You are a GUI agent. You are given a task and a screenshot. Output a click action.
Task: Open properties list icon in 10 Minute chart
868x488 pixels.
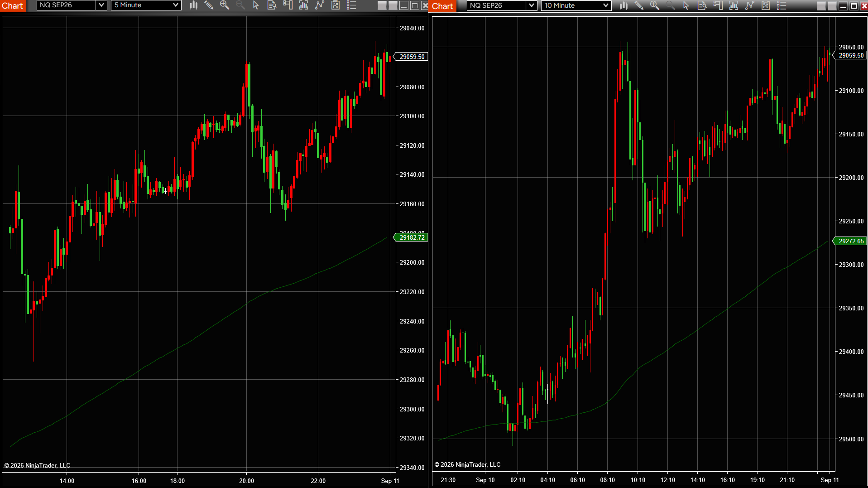pos(782,5)
